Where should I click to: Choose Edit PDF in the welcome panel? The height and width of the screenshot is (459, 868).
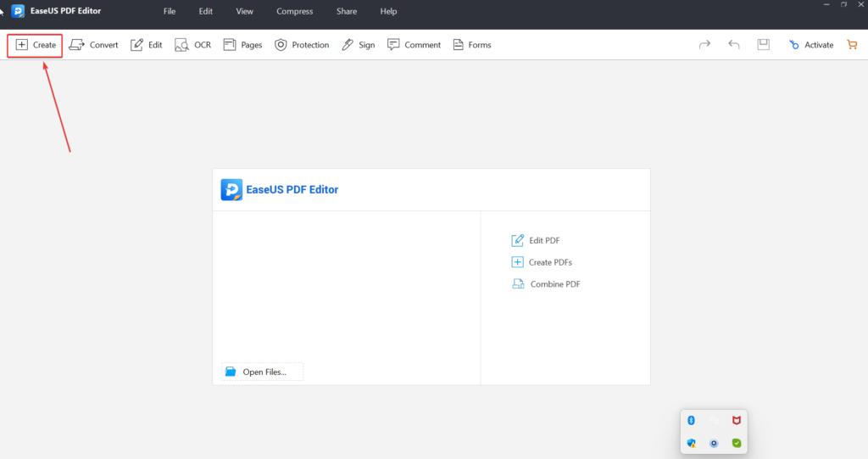coord(536,240)
